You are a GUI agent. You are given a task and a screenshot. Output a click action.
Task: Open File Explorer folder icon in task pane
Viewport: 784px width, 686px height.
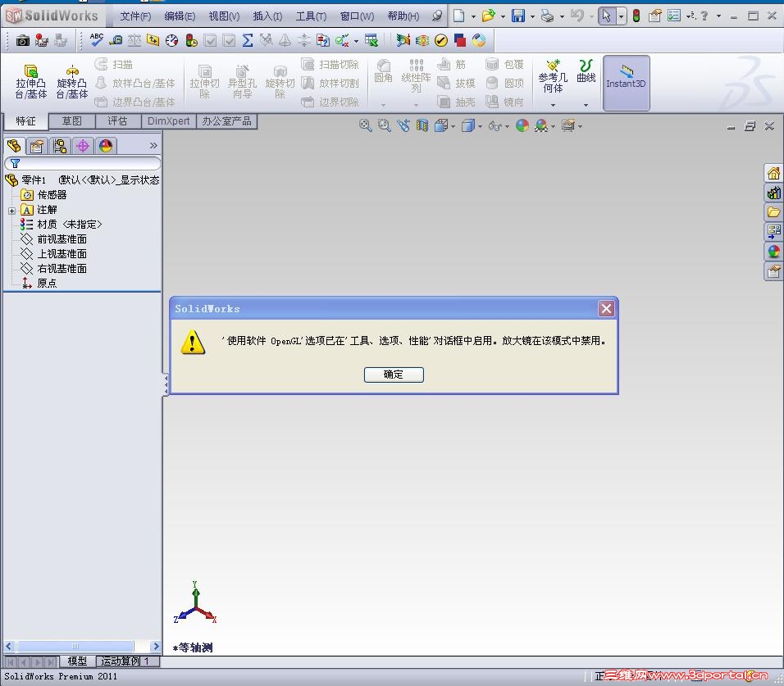pos(773,212)
